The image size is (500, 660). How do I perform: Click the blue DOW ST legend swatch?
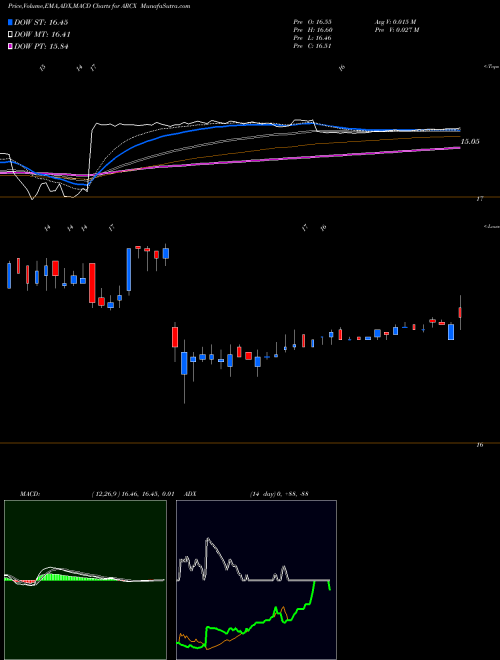tap(10, 22)
